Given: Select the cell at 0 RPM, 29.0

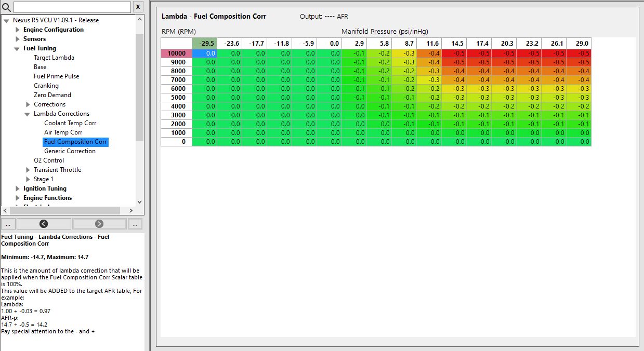Looking at the screenshot, I should point(579,142).
